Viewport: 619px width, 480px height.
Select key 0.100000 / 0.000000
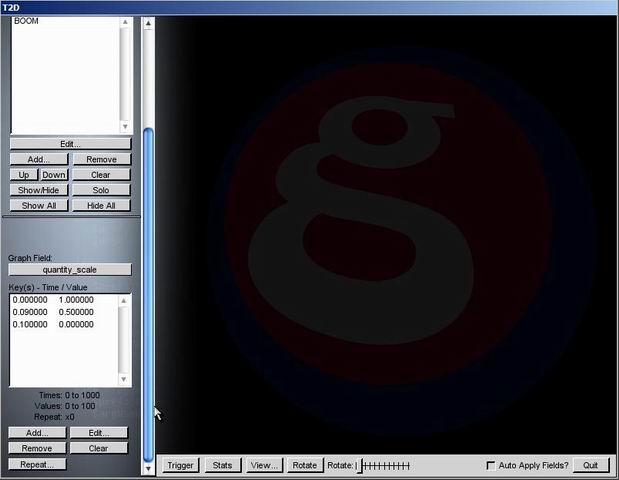[53, 324]
